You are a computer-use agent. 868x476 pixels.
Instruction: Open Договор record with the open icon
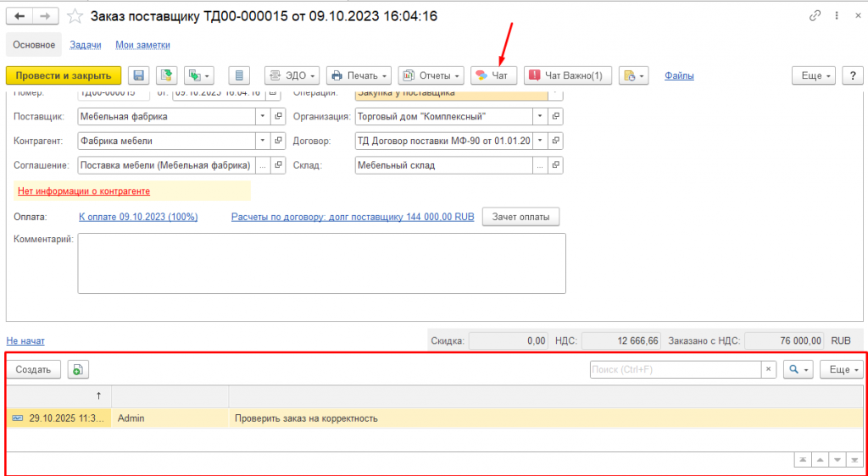(555, 141)
